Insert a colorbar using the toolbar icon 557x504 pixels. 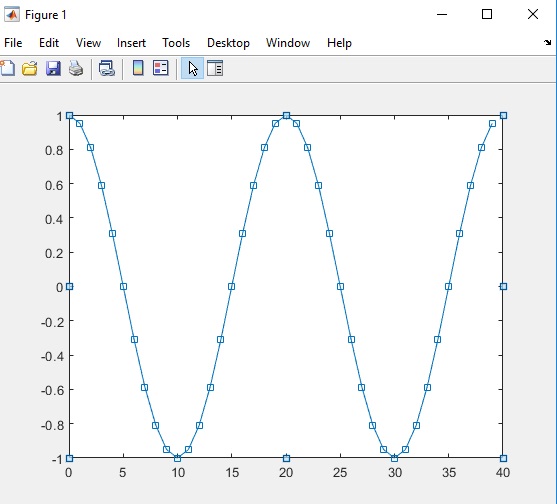[x=138, y=68]
